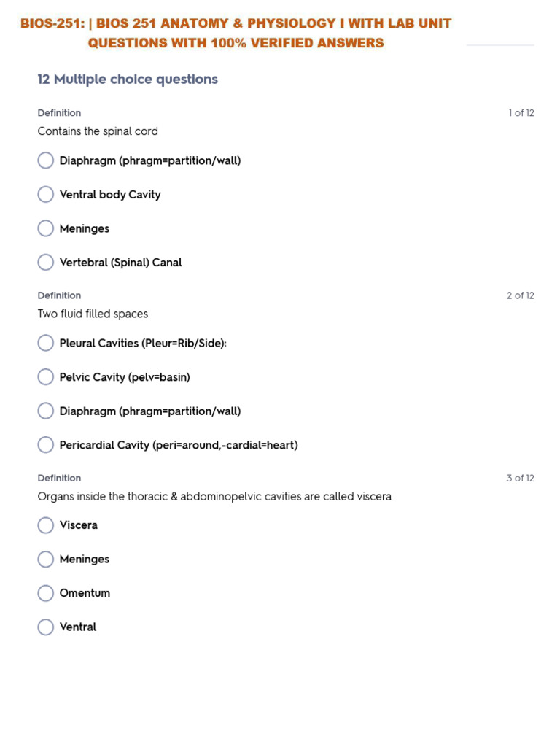Select Meninges under the spinal cord question
560x747 pixels.
[x=46, y=228]
